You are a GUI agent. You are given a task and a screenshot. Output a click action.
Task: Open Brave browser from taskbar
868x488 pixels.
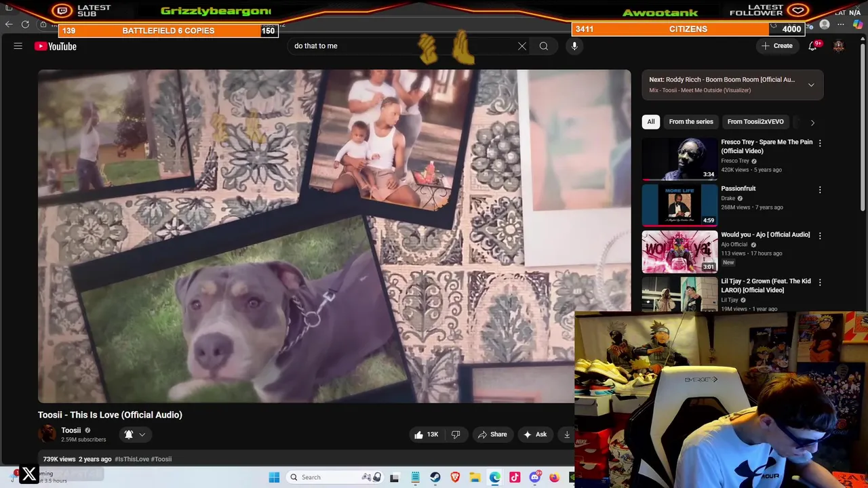tap(455, 477)
